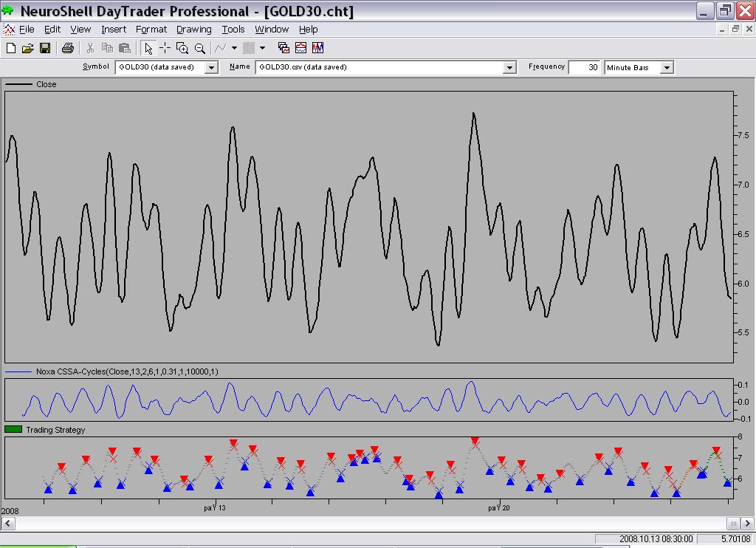This screenshot has width=756, height=548.
Task: Activate the crosshair cursor tool
Action: [x=165, y=48]
